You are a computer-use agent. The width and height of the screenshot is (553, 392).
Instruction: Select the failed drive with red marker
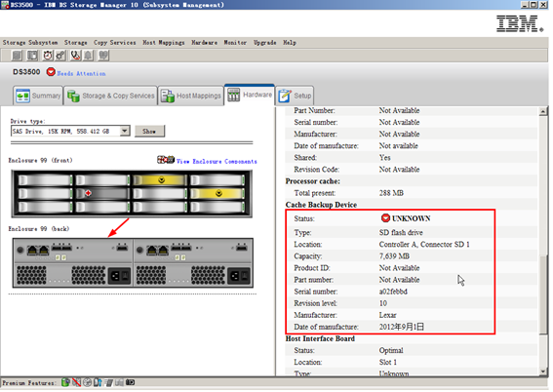pyautogui.click(x=102, y=193)
